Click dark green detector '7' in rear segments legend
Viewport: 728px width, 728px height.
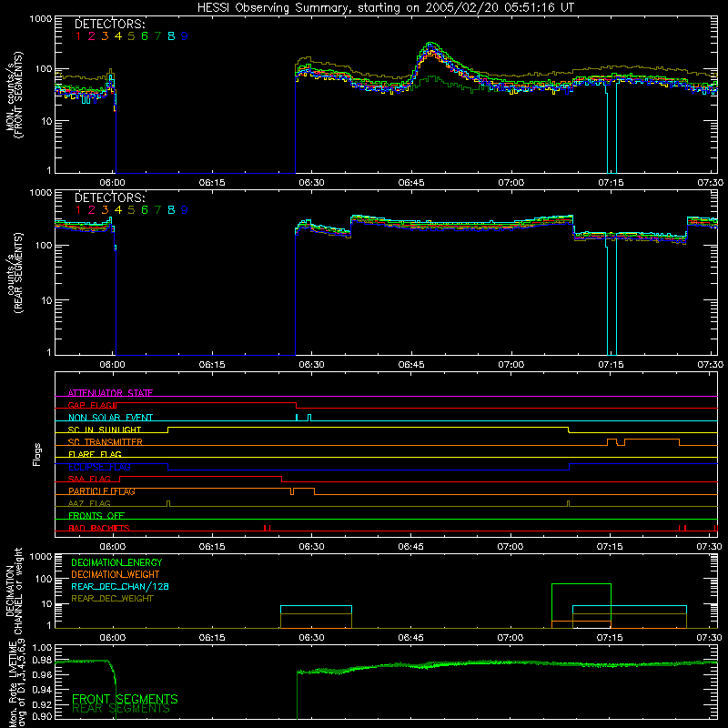pyautogui.click(x=157, y=210)
